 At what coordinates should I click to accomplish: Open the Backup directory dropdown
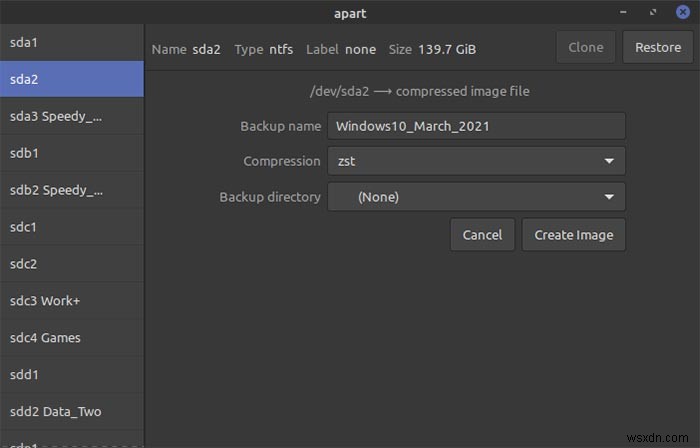476,197
